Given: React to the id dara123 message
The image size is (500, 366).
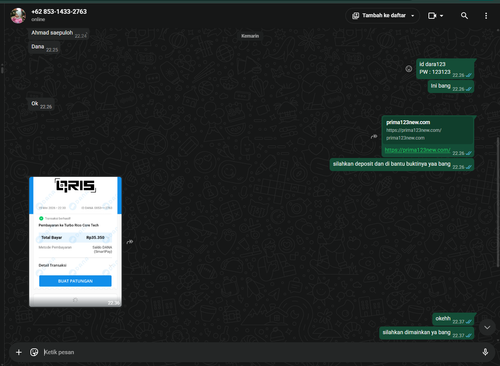Looking at the screenshot, I should point(409,69).
